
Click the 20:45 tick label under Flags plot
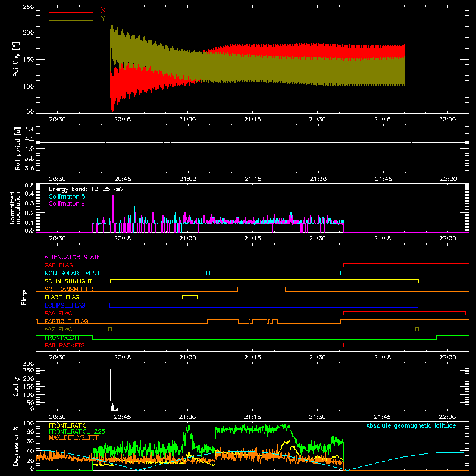tap(123, 358)
